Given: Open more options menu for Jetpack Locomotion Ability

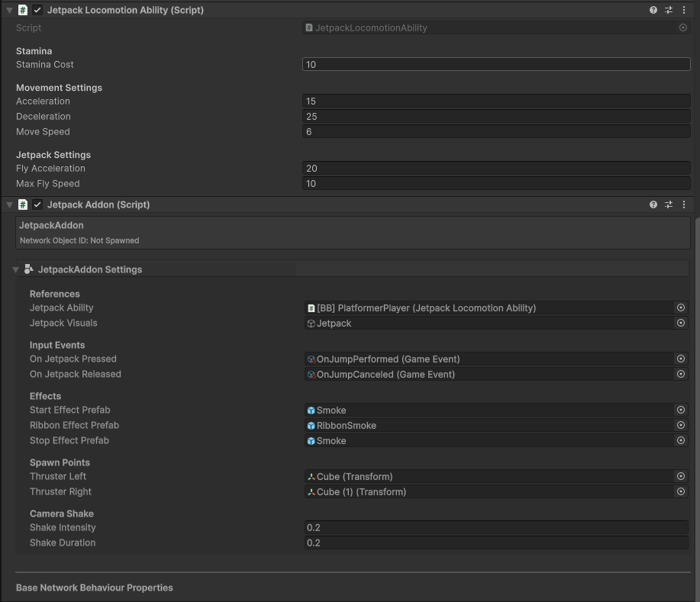Looking at the screenshot, I should click(x=684, y=11).
